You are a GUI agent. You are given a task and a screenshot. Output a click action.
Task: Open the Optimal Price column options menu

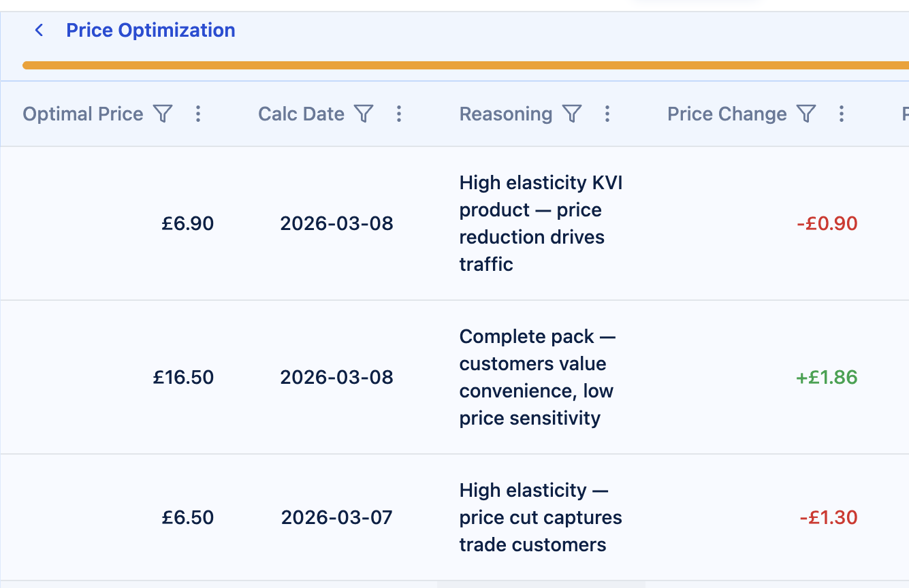click(x=198, y=114)
